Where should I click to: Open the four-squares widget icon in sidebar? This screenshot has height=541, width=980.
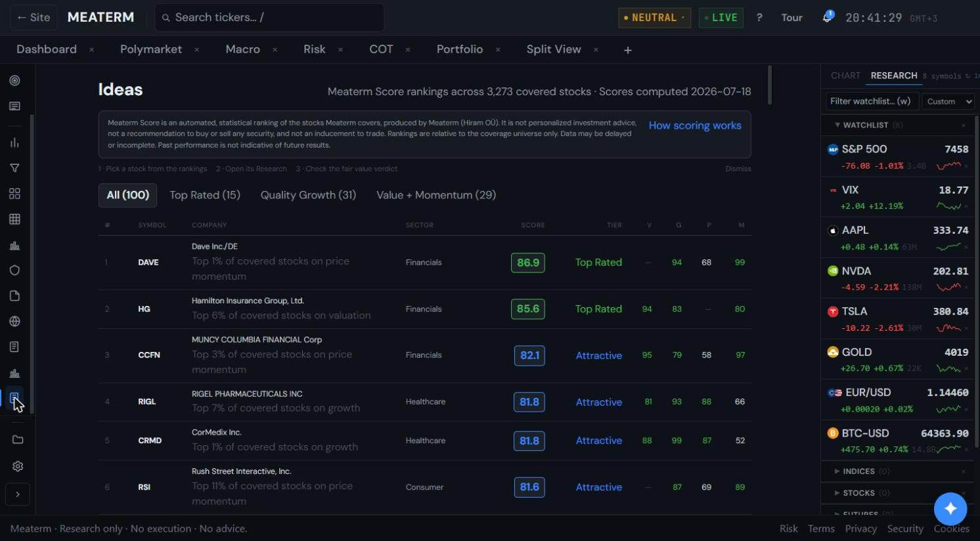[14, 194]
